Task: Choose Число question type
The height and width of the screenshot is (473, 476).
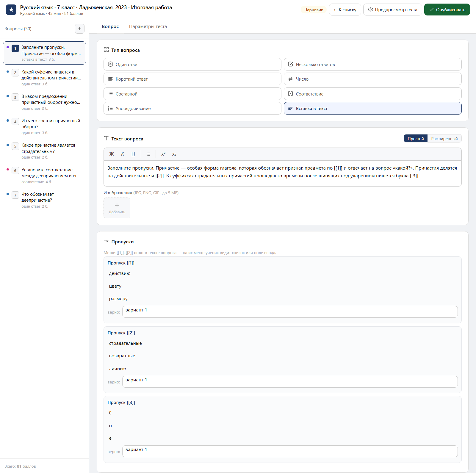Action: (x=373, y=79)
